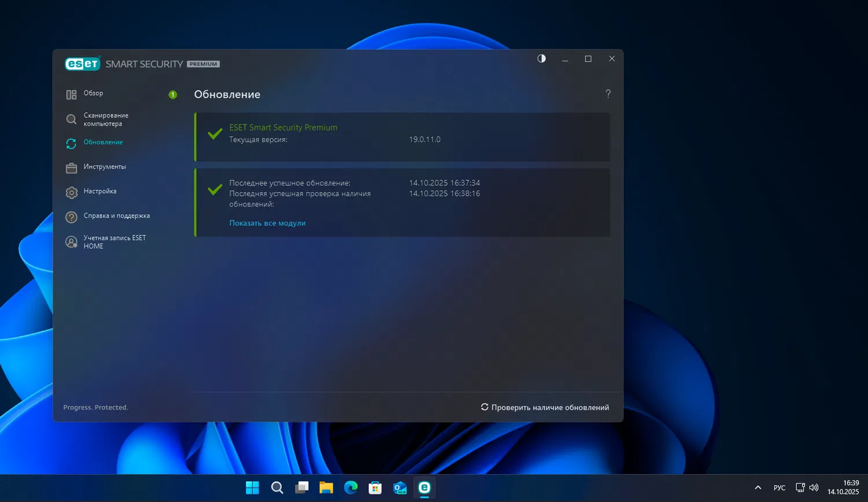Open Task View on the taskbar
Image resolution: width=868 pixels, height=502 pixels.
tap(301, 488)
